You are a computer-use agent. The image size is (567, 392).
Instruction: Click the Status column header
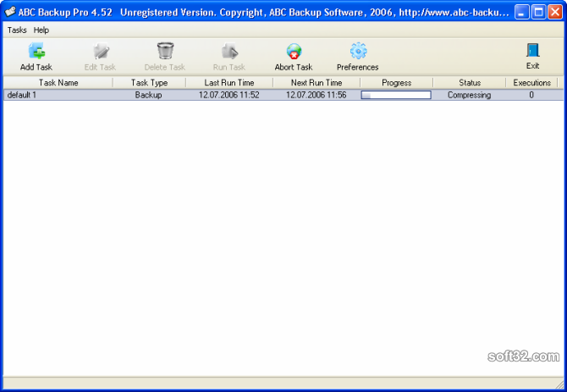click(x=470, y=83)
